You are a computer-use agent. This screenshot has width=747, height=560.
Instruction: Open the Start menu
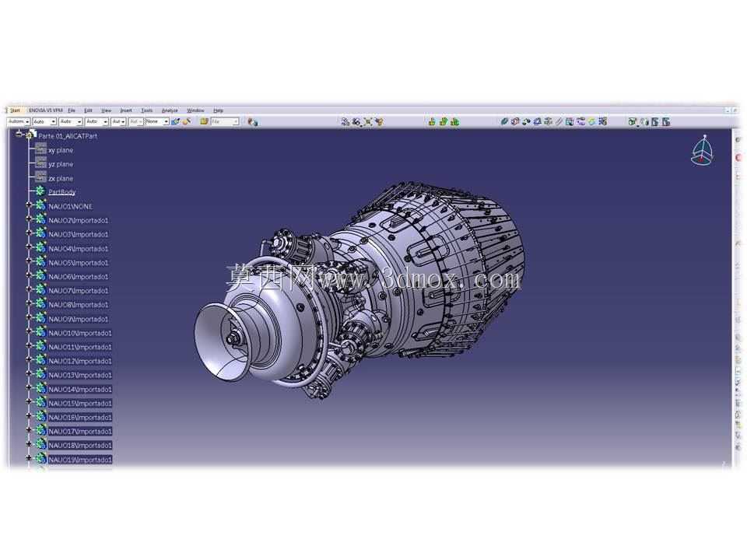pos(16,110)
